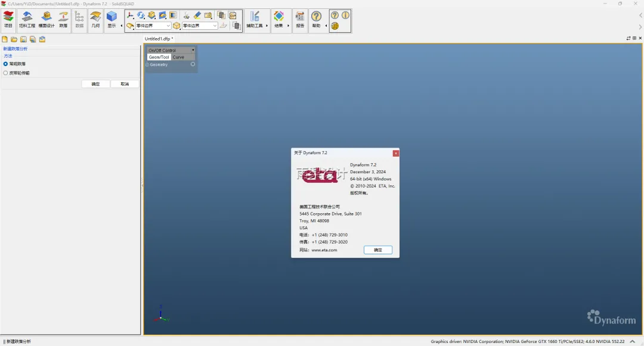
Task: Click the status bar up arrow
Action: click(x=633, y=341)
